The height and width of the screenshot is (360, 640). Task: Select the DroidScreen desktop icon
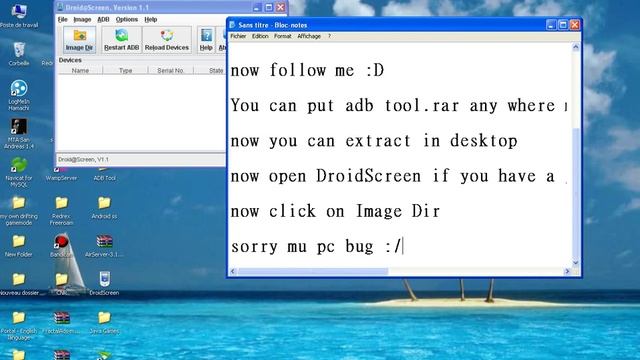click(x=104, y=284)
